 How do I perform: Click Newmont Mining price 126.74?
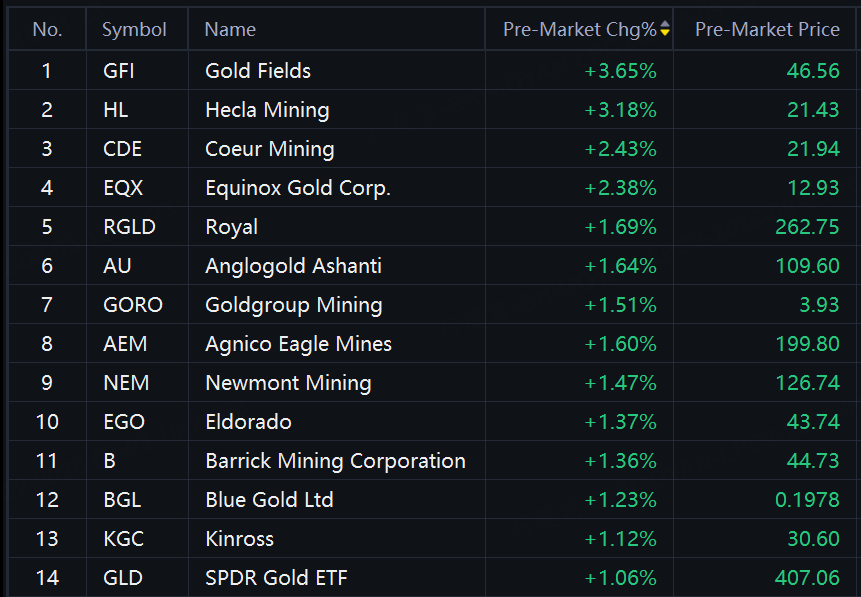coord(807,383)
